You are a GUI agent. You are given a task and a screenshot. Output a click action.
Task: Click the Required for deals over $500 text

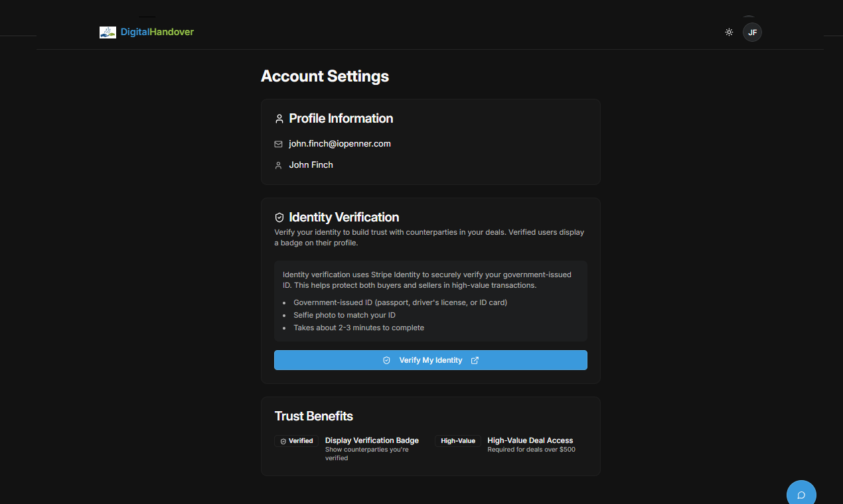[532, 450]
